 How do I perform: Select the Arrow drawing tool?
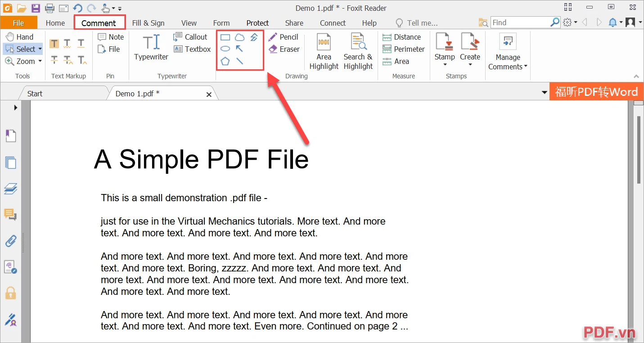(x=240, y=49)
